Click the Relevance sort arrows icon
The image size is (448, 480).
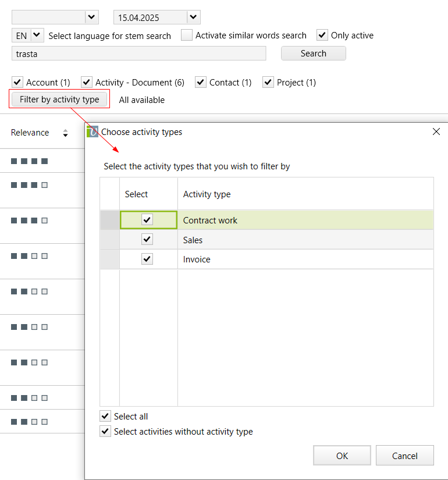click(65, 133)
